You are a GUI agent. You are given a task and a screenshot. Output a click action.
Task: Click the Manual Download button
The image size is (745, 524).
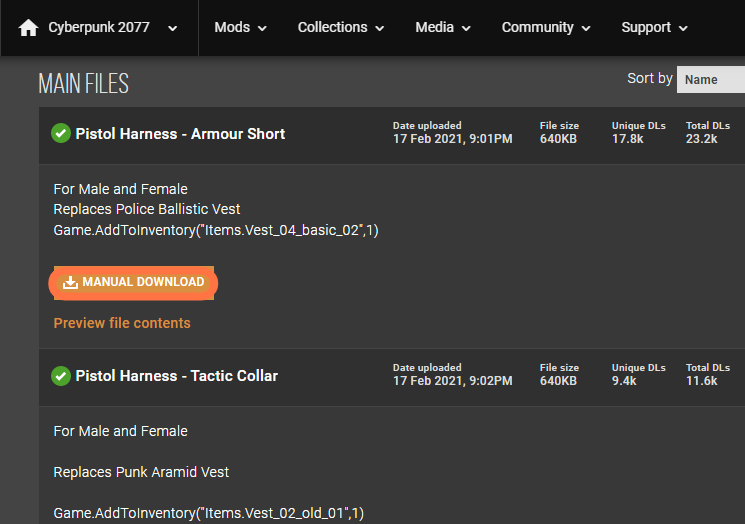(x=134, y=283)
